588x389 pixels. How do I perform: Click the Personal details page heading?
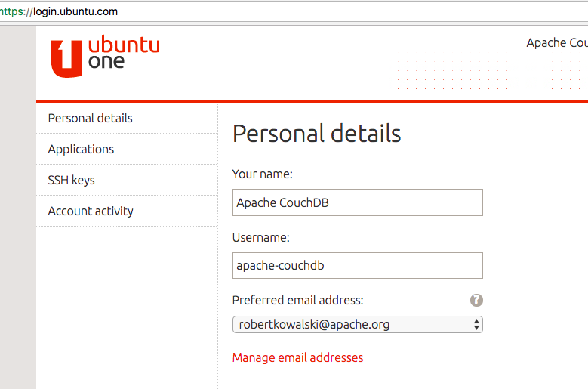[x=316, y=134]
